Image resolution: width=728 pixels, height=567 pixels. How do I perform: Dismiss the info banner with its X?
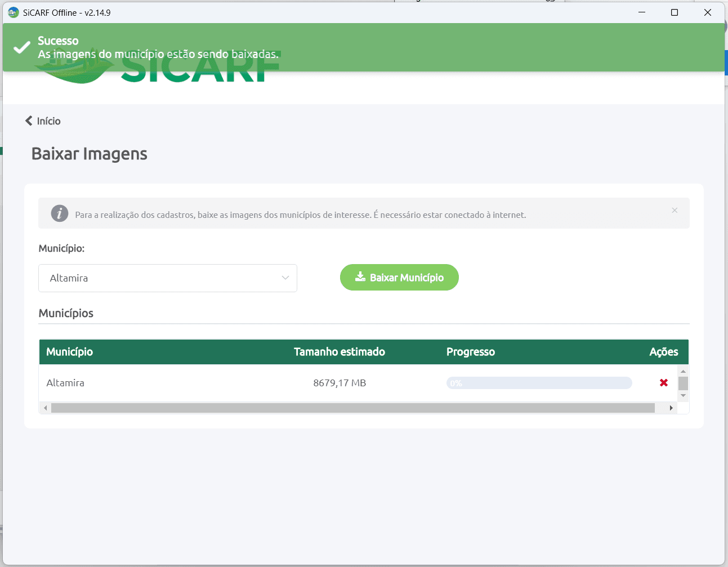[675, 210]
